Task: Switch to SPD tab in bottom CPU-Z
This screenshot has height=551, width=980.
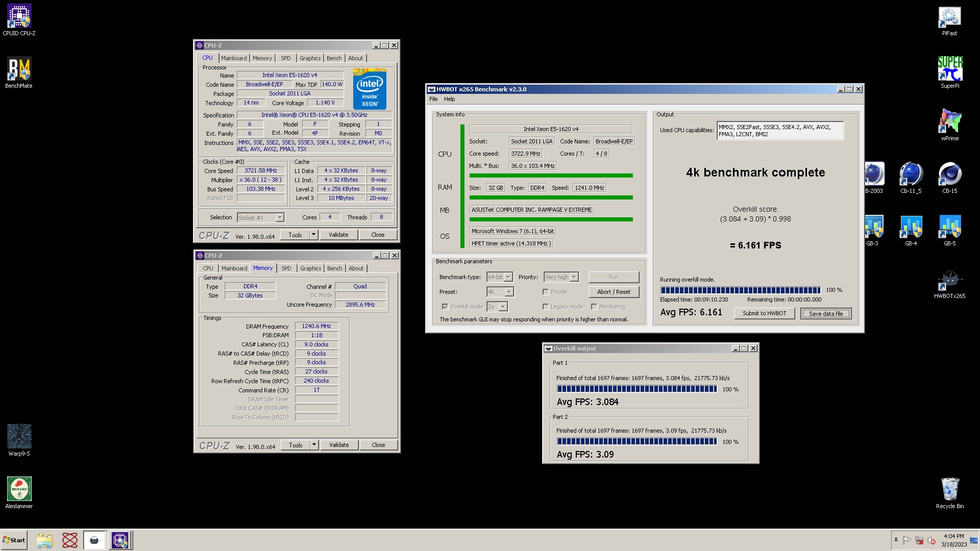Action: point(286,268)
